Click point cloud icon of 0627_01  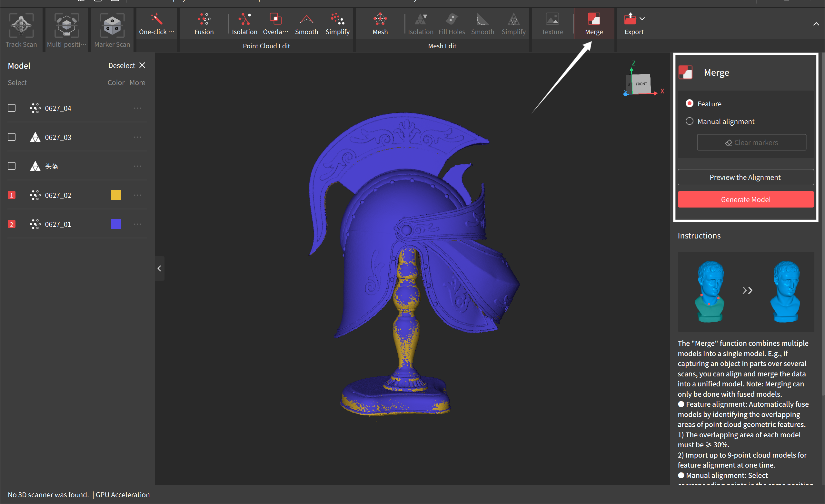(35, 224)
